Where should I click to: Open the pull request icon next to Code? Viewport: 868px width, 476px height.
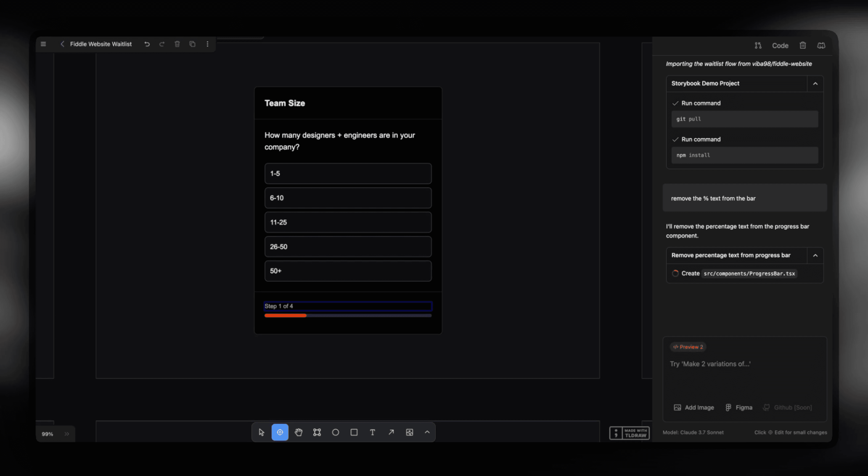coord(758,45)
